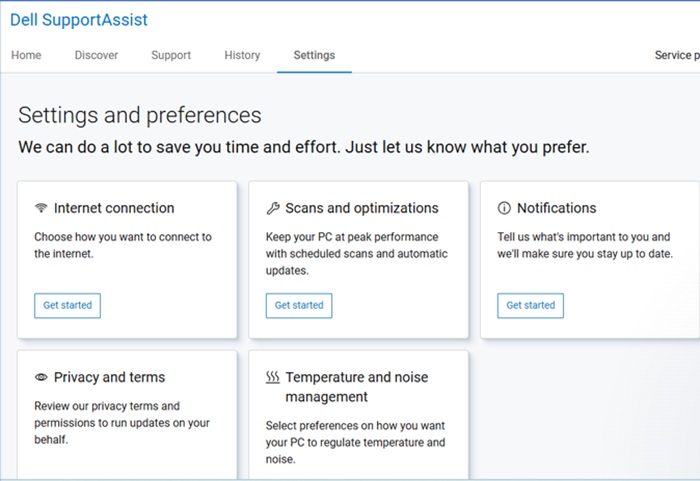The width and height of the screenshot is (700, 481).
Task: Switch to the Discover tab
Action: tap(96, 55)
